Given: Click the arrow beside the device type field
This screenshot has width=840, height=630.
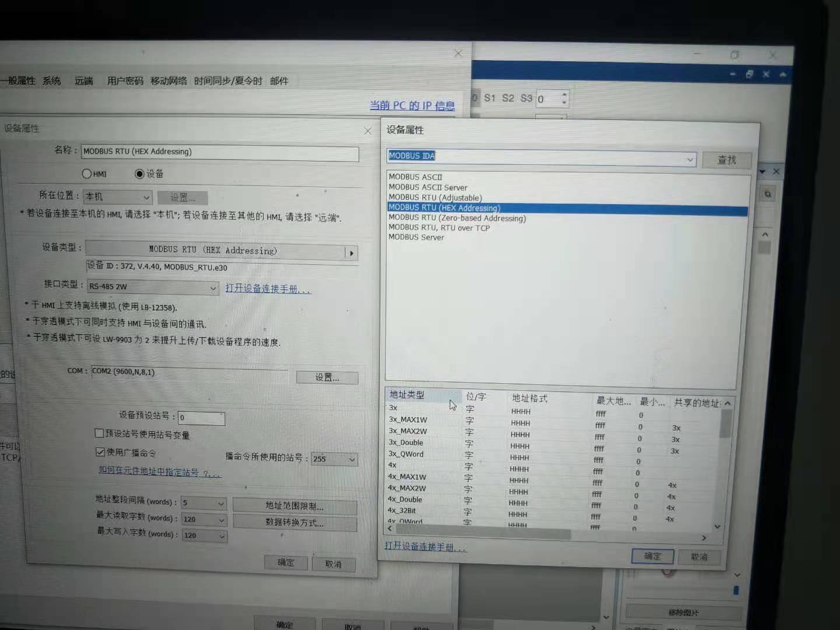Looking at the screenshot, I should coord(351,253).
